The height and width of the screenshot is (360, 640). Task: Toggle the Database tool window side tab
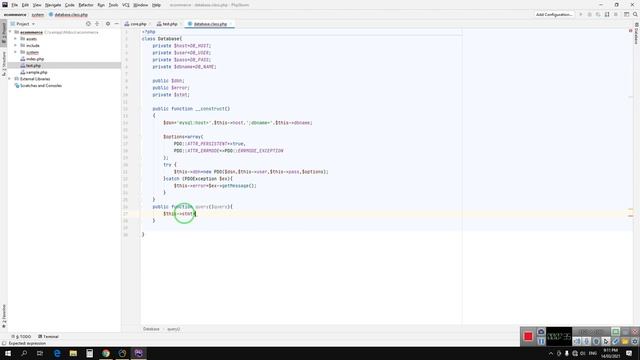coord(636,33)
